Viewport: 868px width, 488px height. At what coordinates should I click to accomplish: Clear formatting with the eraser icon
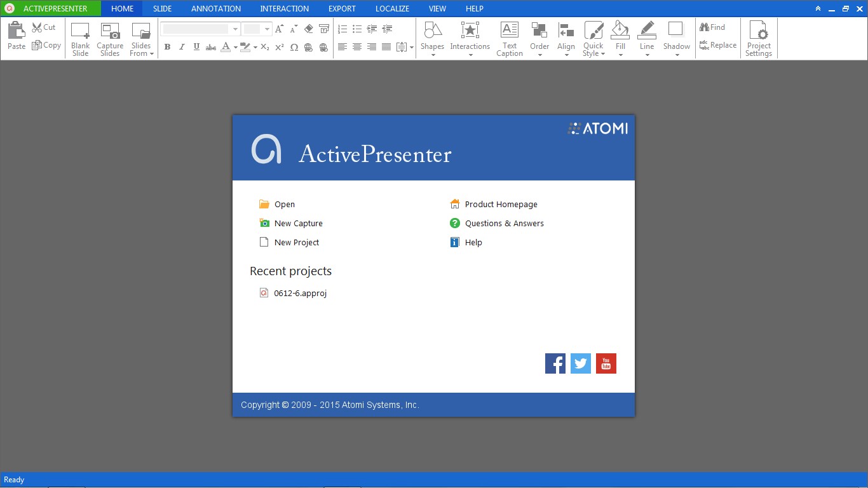[309, 29]
